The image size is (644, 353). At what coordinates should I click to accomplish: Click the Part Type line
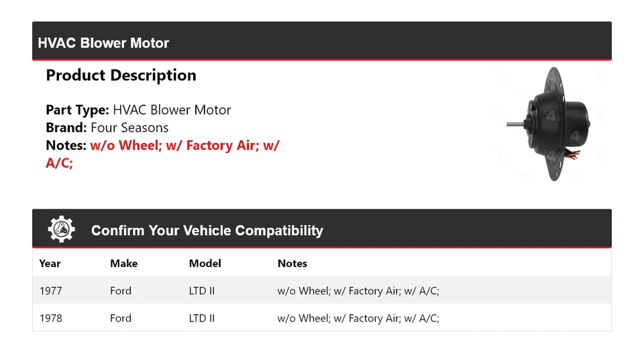138,110
